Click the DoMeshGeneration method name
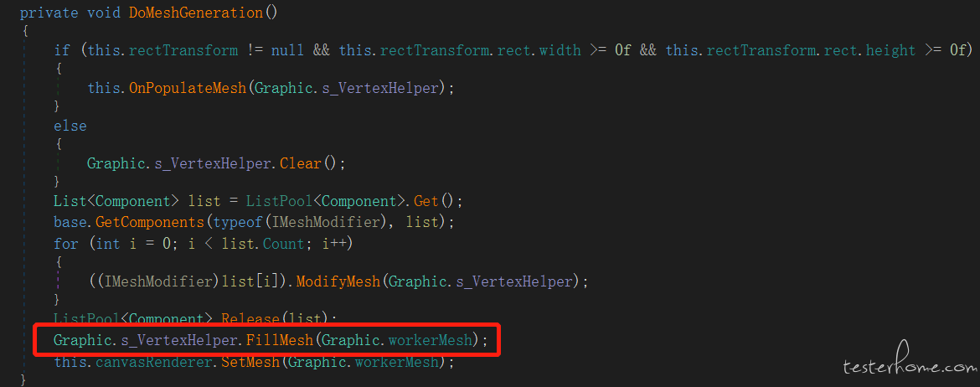 [x=196, y=13]
